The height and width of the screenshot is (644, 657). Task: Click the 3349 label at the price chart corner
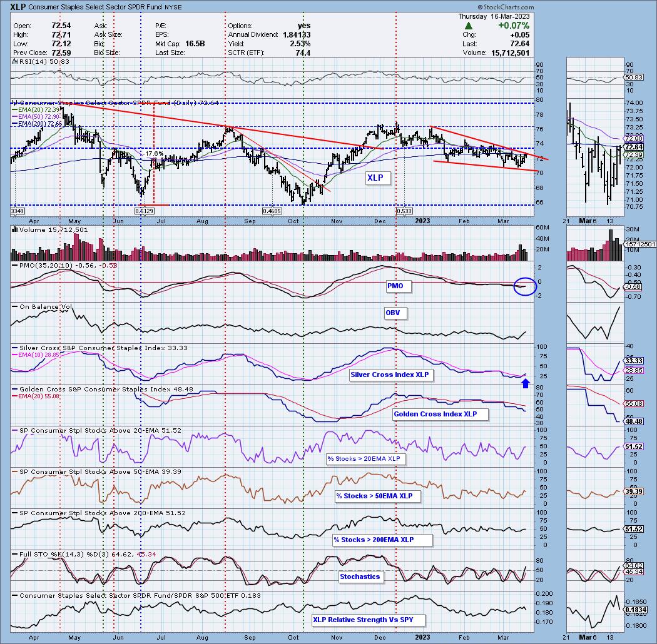click(17, 211)
